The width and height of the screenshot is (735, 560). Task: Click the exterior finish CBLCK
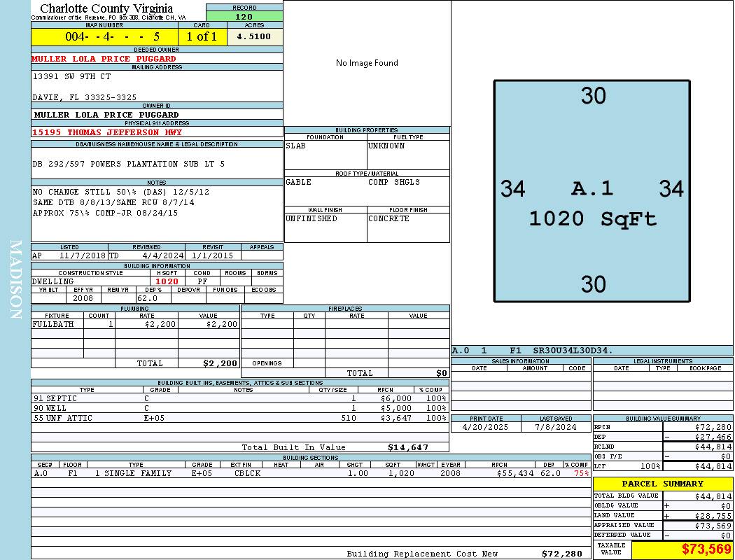248,474
